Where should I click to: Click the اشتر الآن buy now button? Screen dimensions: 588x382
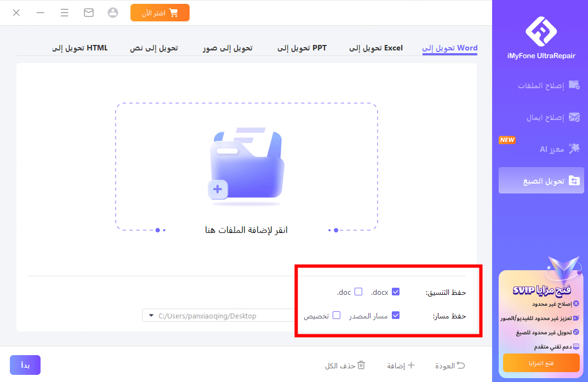(160, 13)
